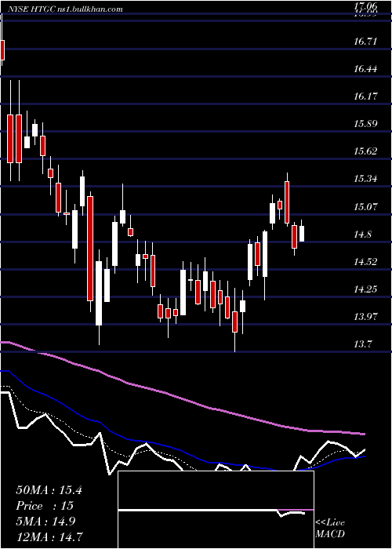Image resolution: width=392 pixels, height=549 pixels.
Task: Click the last white candlestick on the right
Action: [301, 234]
